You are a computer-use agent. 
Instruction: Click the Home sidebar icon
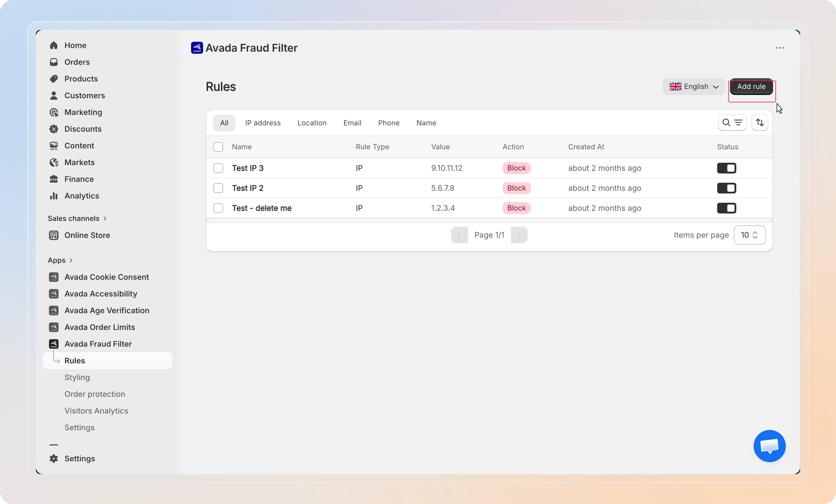54,45
